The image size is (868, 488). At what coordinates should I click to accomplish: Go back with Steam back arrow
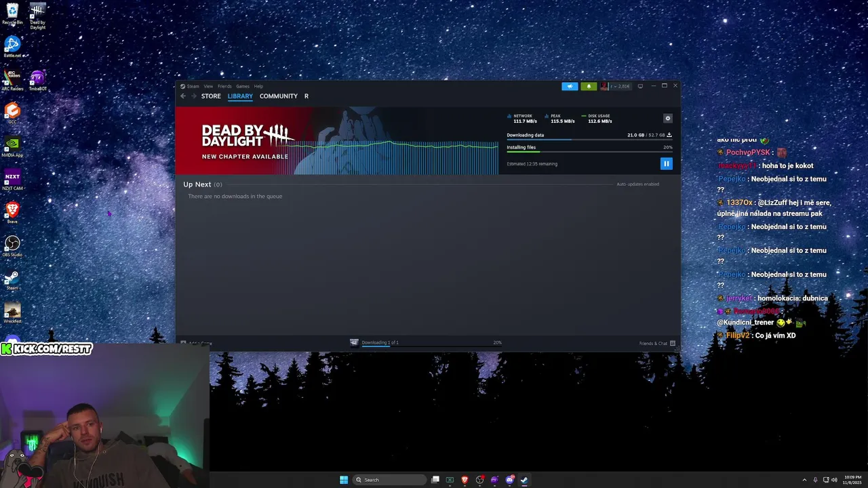(183, 96)
